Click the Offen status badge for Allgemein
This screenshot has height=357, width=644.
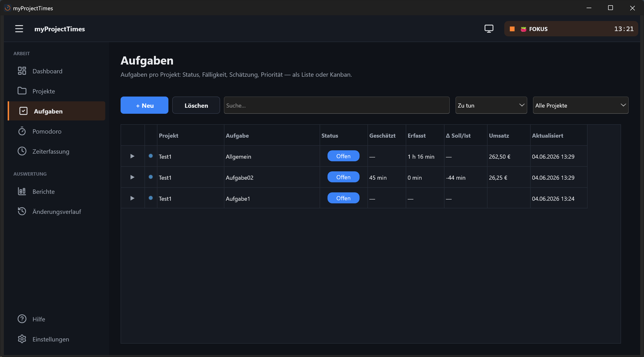(343, 156)
